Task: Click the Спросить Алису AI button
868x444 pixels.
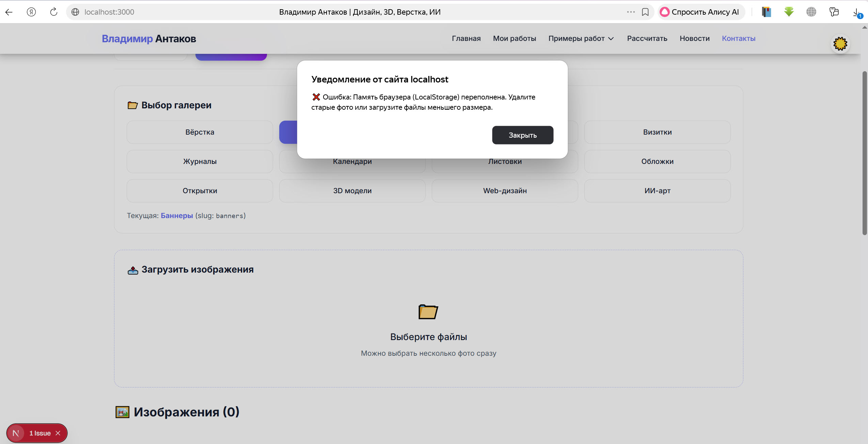Action: pyautogui.click(x=701, y=12)
